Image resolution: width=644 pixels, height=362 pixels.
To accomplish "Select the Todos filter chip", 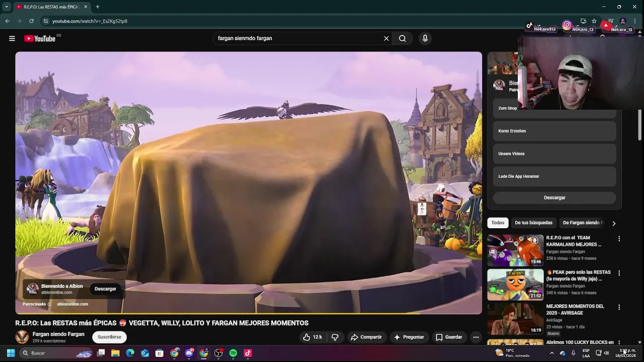I will point(498,223).
